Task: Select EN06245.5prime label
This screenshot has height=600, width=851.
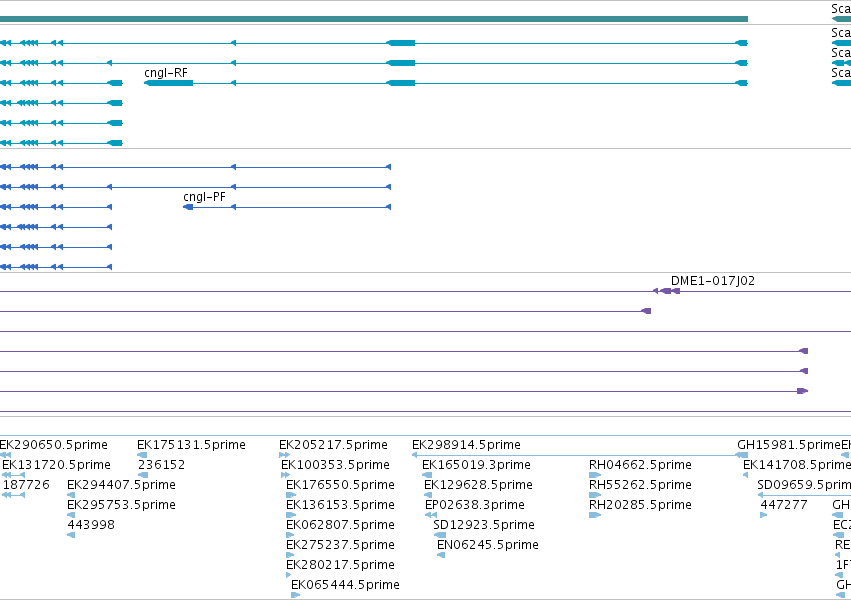Action: [487, 545]
